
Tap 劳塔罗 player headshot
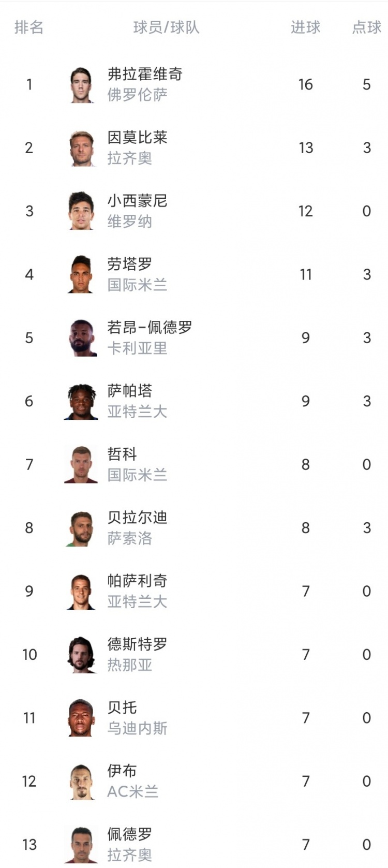click(81, 275)
